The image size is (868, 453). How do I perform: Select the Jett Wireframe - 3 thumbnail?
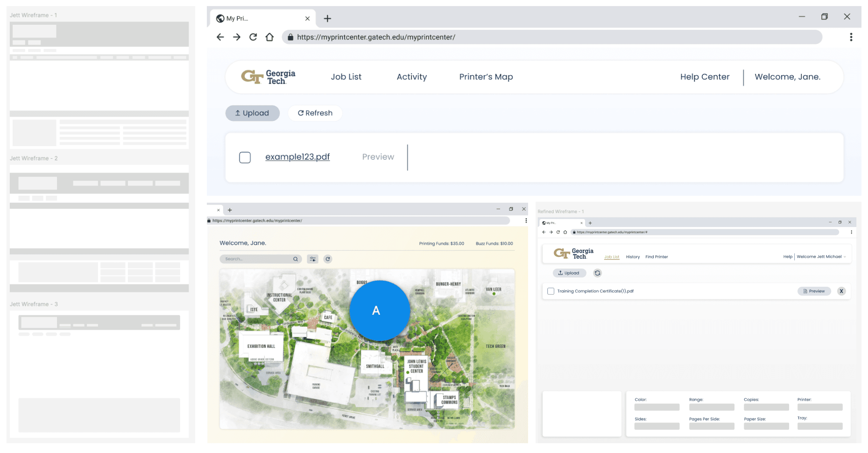pos(99,374)
